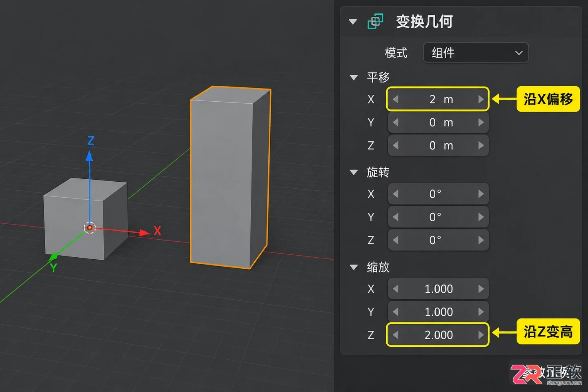Click the 旋转 Y angle field
Image resolution: width=588 pixels, height=392 pixels.
click(438, 217)
